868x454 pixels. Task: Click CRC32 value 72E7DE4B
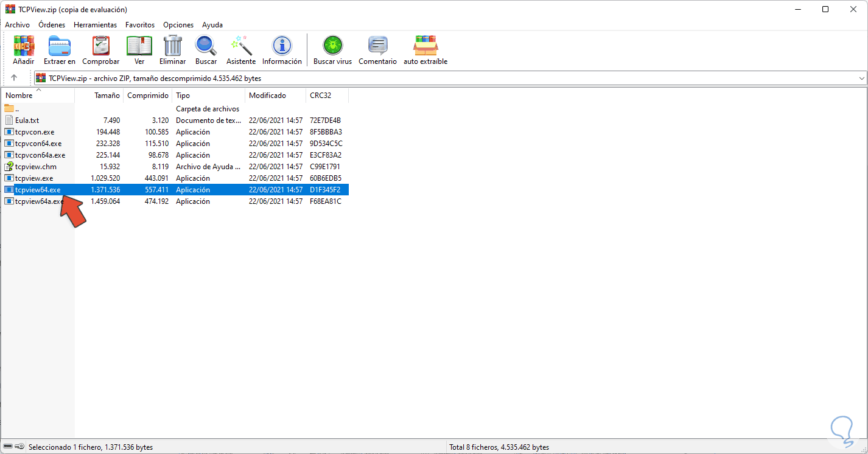click(326, 120)
